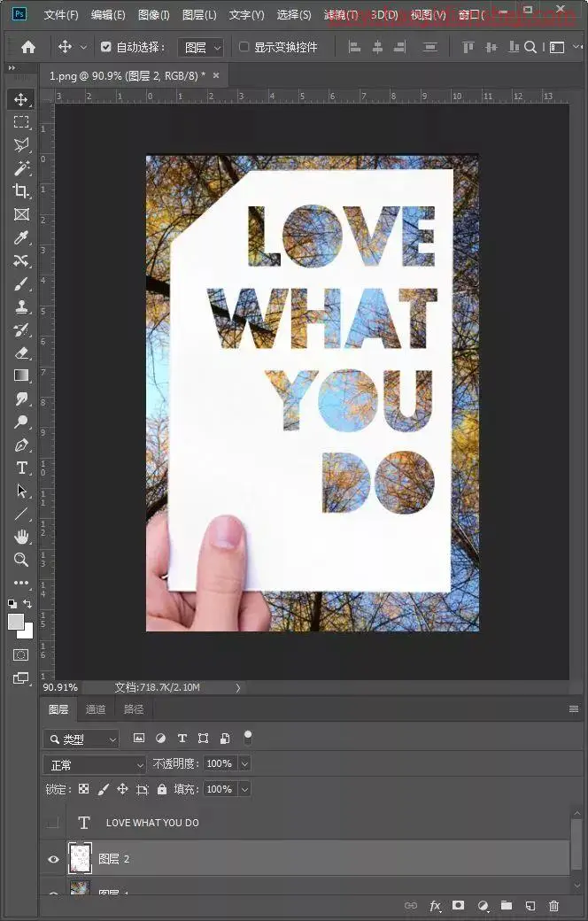Create new layer icon

[x=530, y=906]
